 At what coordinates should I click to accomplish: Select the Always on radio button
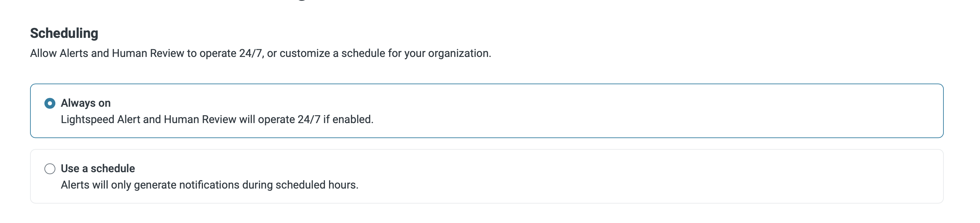click(50, 103)
